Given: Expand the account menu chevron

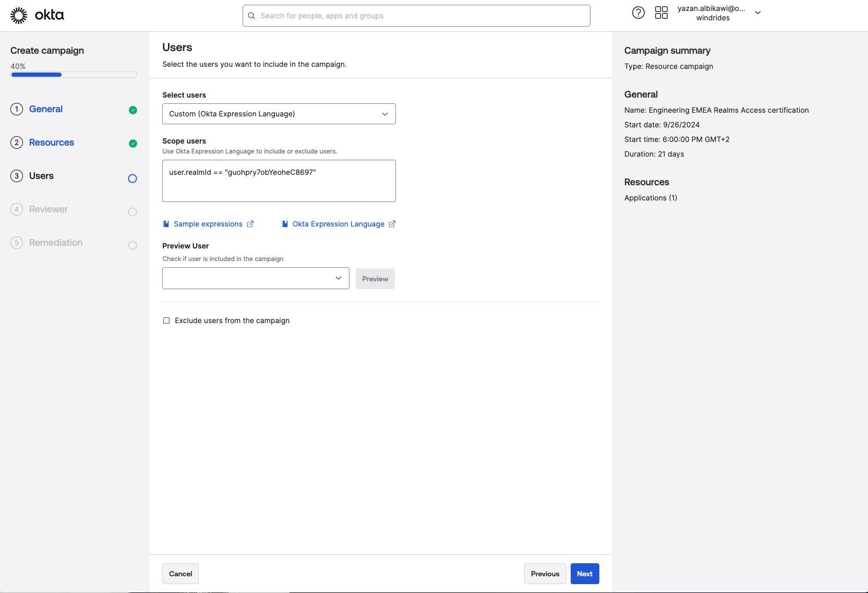Looking at the screenshot, I should (758, 13).
